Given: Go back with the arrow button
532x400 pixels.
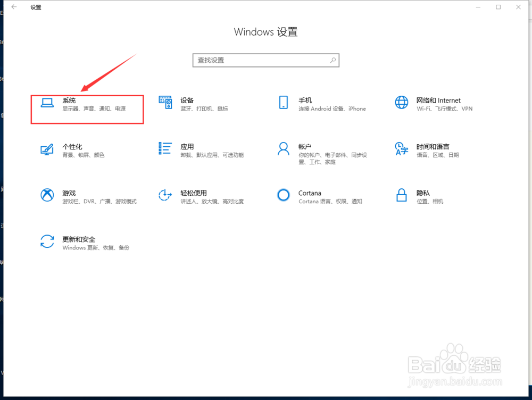Looking at the screenshot, I should tap(14, 7).
